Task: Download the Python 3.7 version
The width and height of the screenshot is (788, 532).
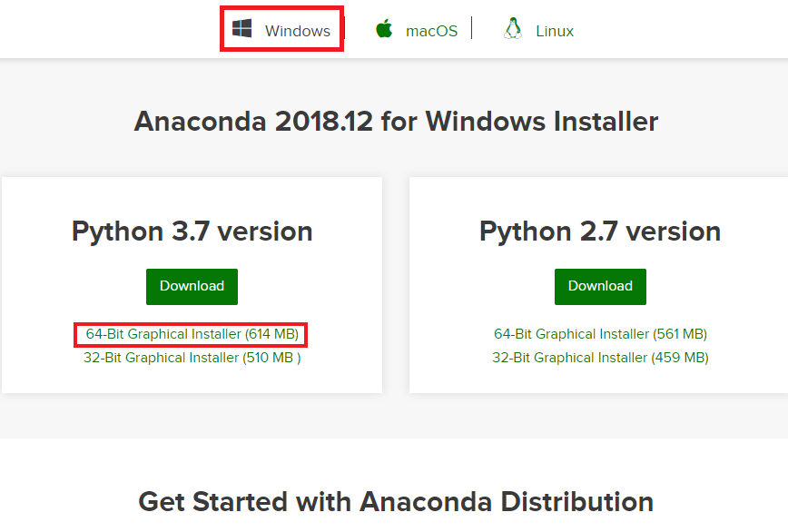Action: [192, 287]
